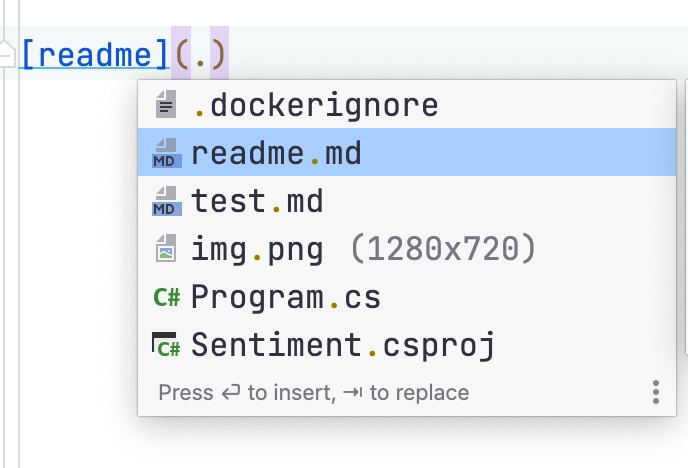Select img.png (1280x720) suggestion
Viewport: 688px width, 468px height.
click(407, 248)
